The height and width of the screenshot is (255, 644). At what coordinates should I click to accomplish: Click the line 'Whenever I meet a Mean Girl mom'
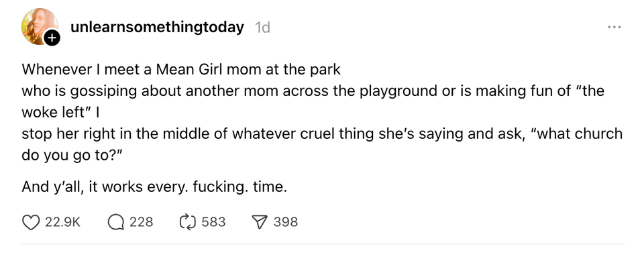(x=181, y=69)
